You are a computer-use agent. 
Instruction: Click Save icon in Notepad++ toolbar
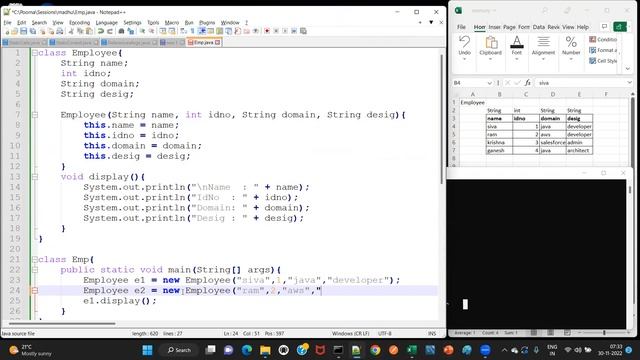[x=24, y=31]
